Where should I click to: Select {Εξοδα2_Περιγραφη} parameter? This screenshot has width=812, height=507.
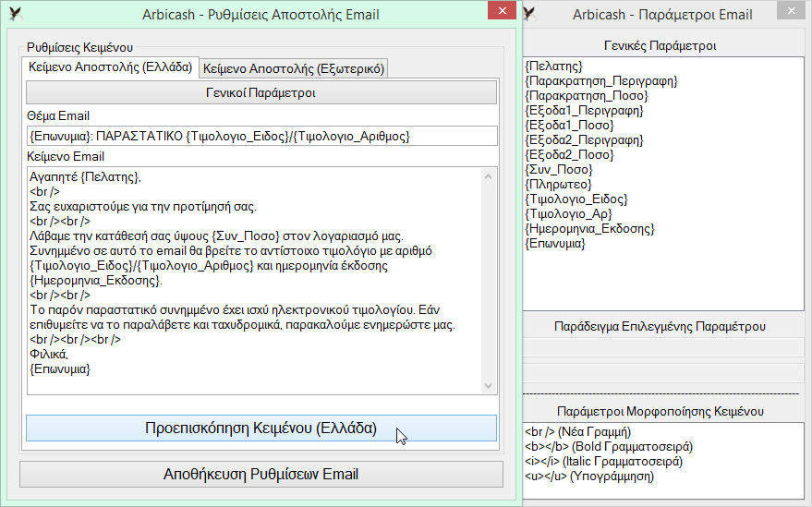tap(584, 139)
